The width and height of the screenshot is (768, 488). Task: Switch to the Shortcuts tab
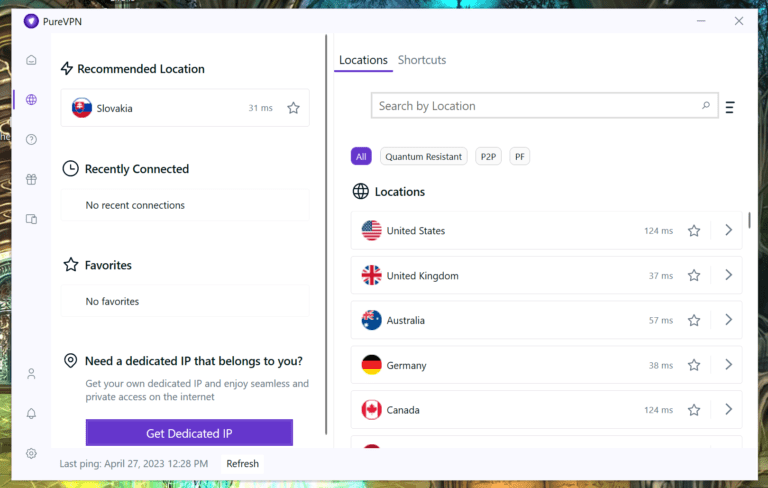point(422,60)
